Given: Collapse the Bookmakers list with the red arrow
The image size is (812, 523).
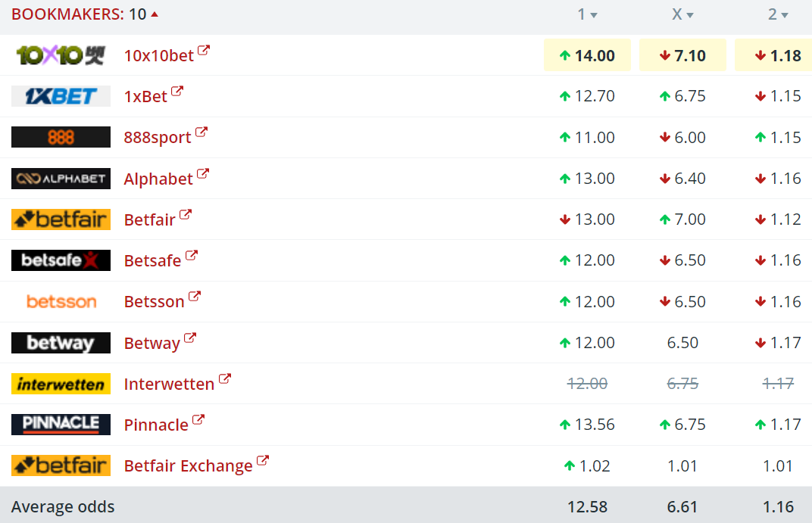Looking at the screenshot, I should coord(155,14).
